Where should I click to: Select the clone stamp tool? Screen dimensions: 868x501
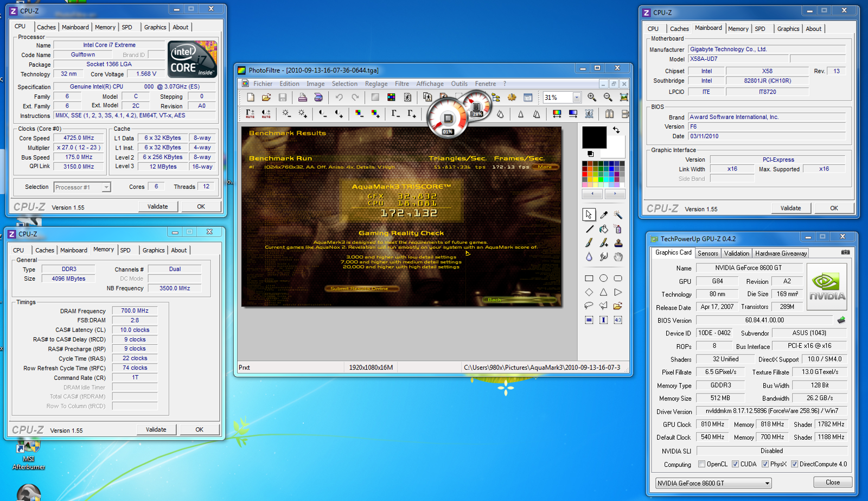[618, 243]
